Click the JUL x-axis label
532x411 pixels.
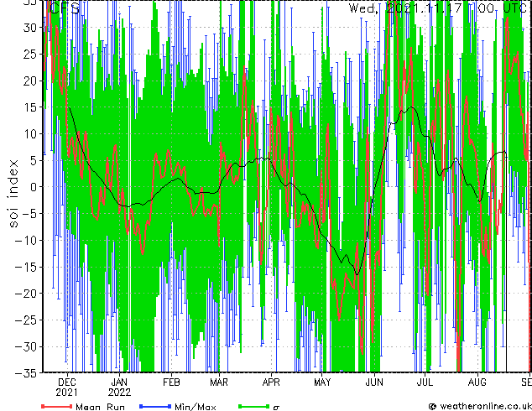point(425,382)
